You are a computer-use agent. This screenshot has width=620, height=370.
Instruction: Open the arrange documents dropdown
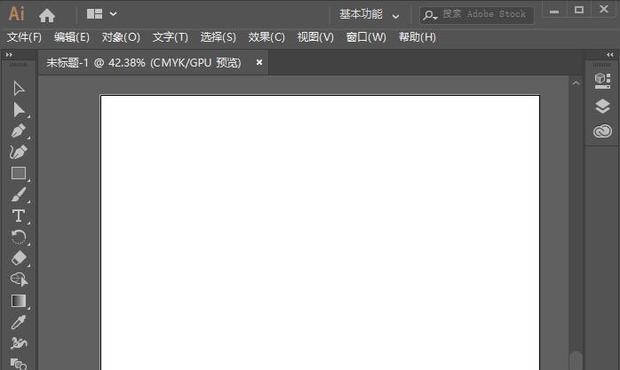(102, 14)
